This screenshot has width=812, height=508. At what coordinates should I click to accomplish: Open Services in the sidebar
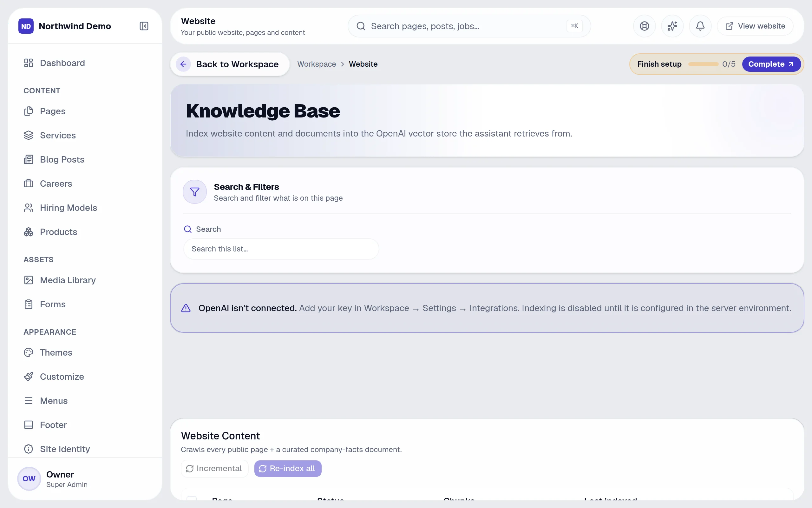coord(85,135)
